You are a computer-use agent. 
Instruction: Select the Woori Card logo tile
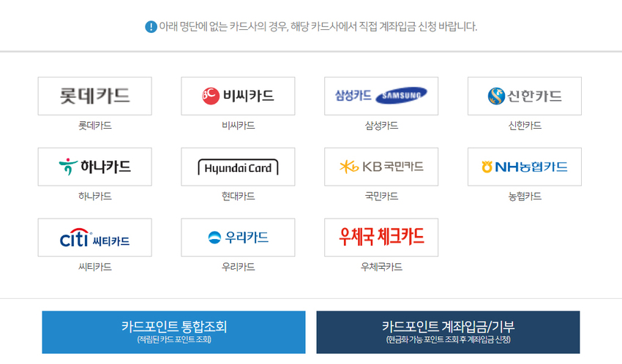[x=238, y=238]
